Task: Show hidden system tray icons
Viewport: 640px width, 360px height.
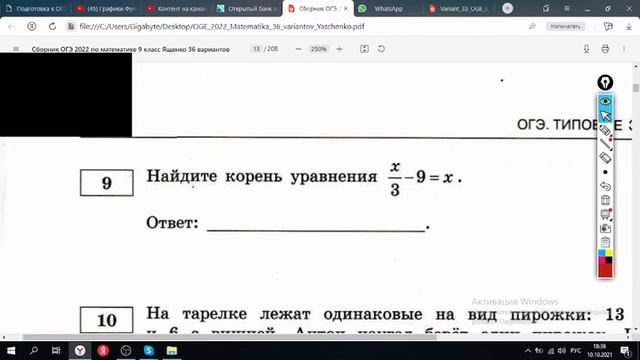Action: (528, 350)
